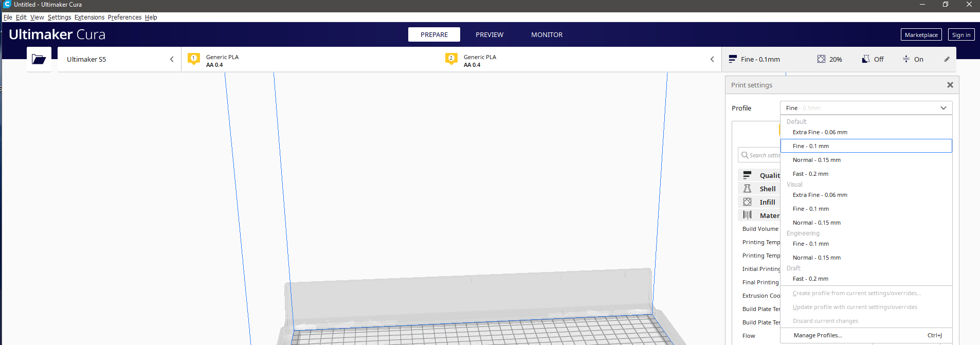This screenshot has width=980, height=345.
Task: Expand Quality settings category
Action: [x=760, y=175]
